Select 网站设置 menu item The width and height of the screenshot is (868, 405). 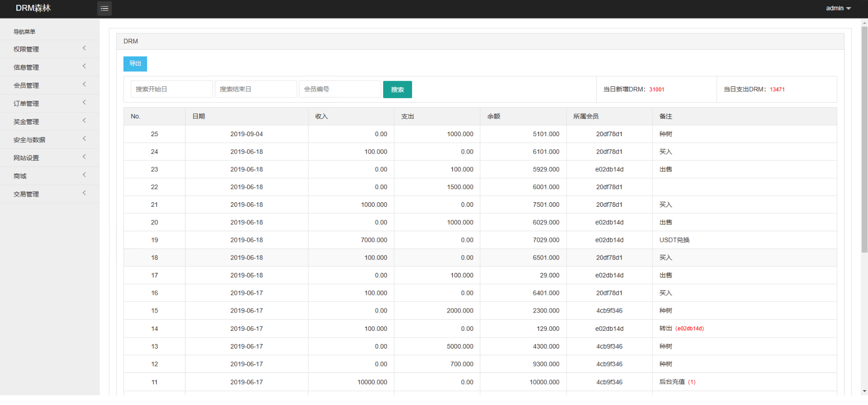[49, 158]
